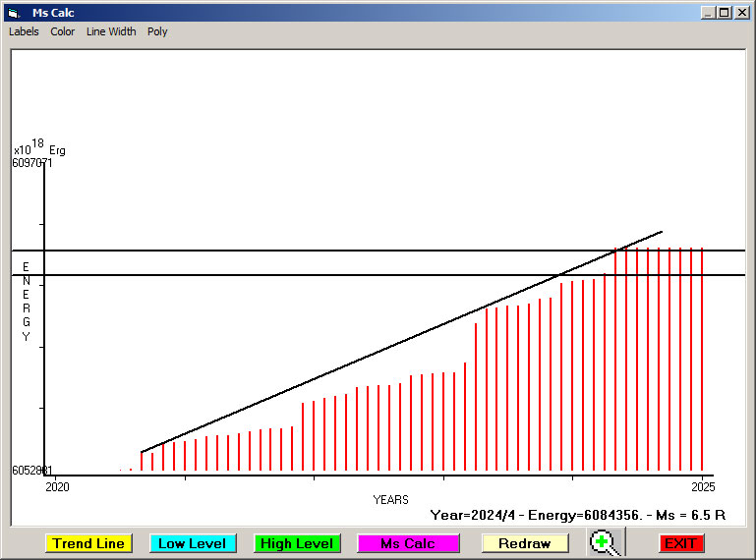
Task: Open the Poly menu
Action: click(x=157, y=31)
